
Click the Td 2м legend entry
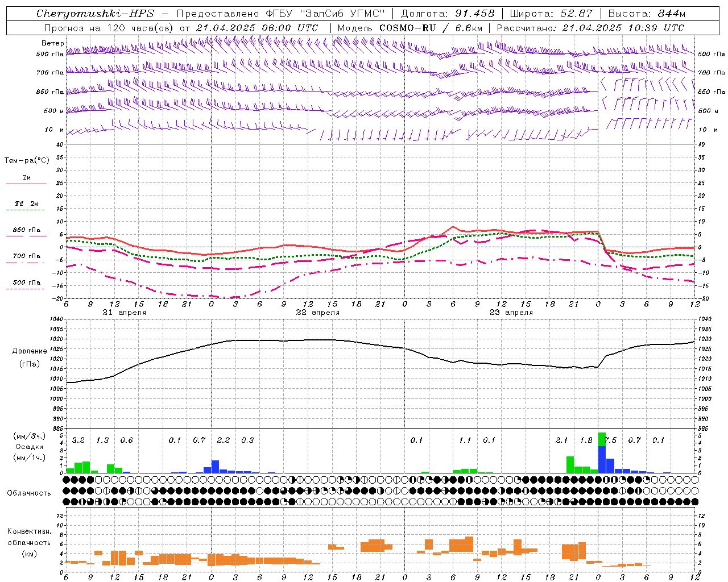26,203
